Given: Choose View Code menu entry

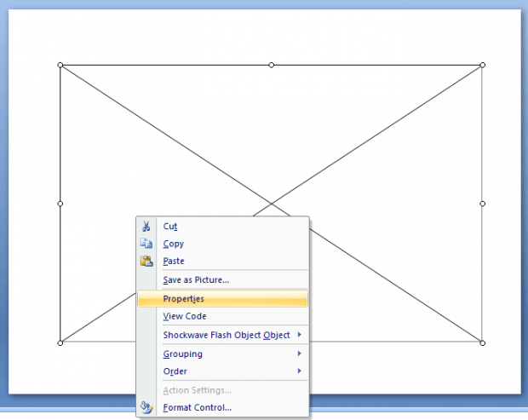Looking at the screenshot, I should pos(222,316).
